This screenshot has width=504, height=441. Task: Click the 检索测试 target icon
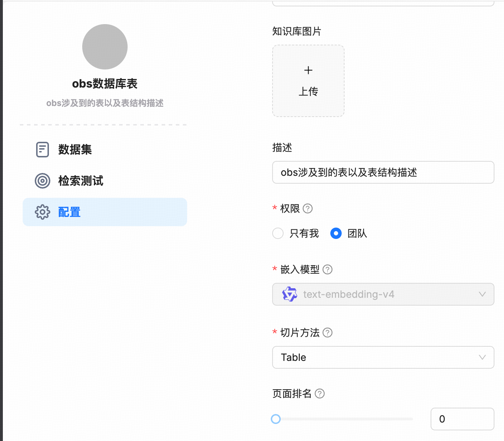[42, 181]
